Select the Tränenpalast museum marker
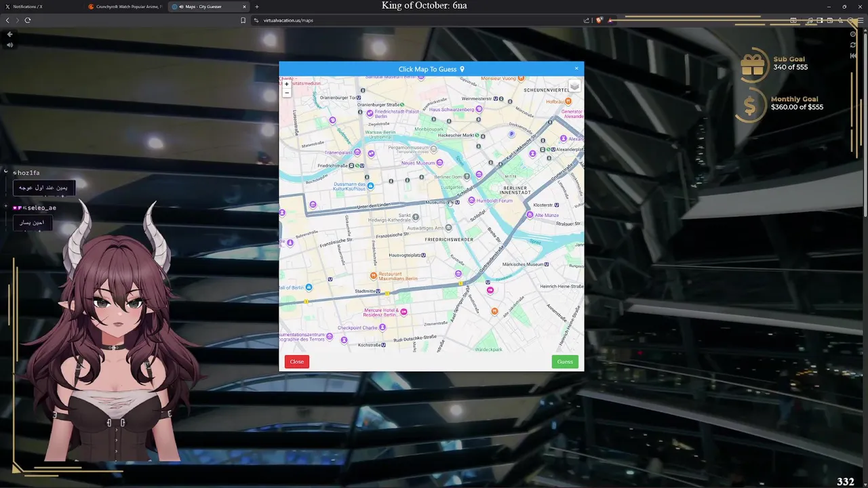Image resolution: width=868 pixels, height=488 pixels. 357,152
